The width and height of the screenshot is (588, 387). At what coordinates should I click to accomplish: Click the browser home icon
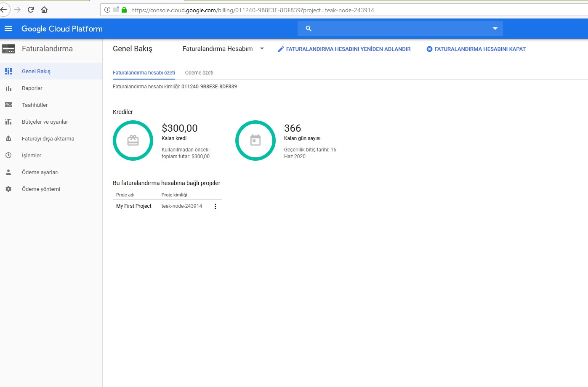coord(44,10)
